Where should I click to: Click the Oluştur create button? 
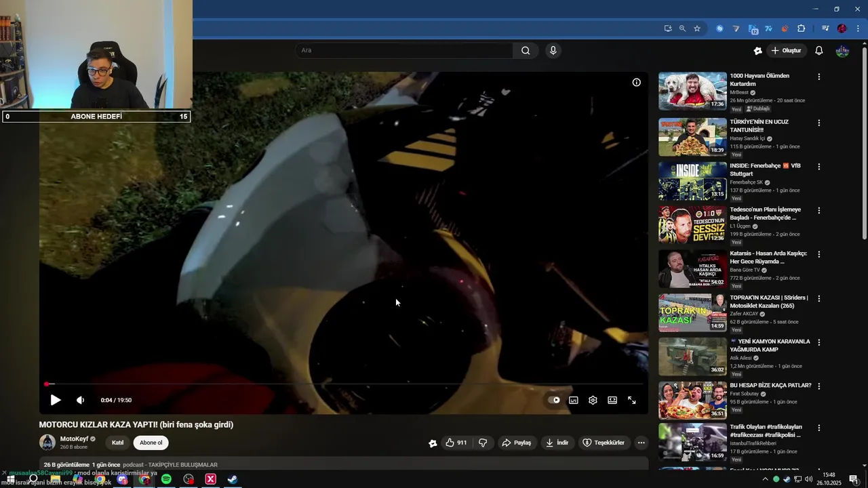point(787,50)
